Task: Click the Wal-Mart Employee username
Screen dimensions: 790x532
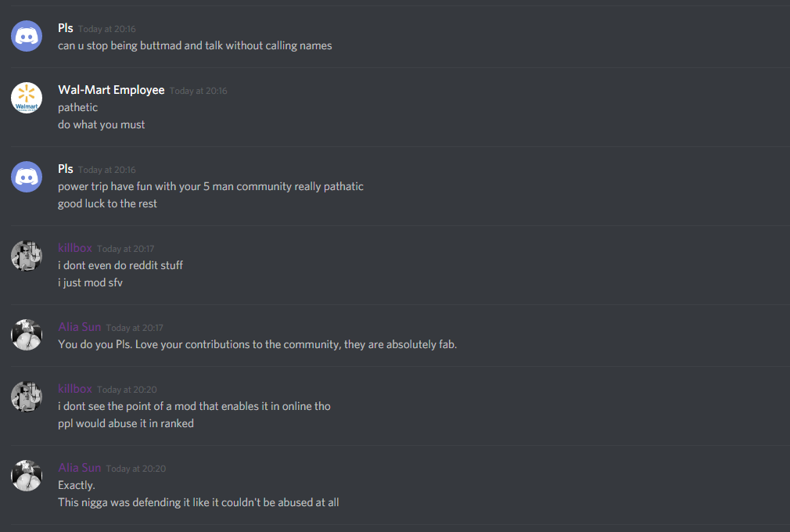Action: point(111,90)
